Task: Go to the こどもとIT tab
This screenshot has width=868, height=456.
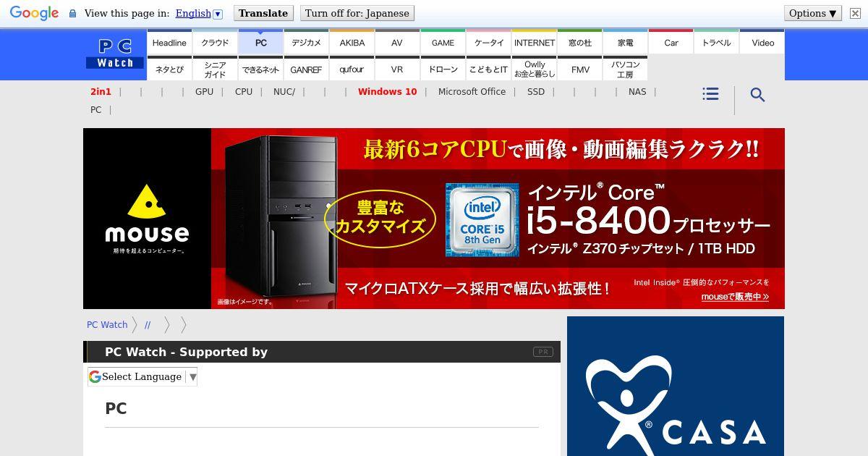Action: (489, 69)
